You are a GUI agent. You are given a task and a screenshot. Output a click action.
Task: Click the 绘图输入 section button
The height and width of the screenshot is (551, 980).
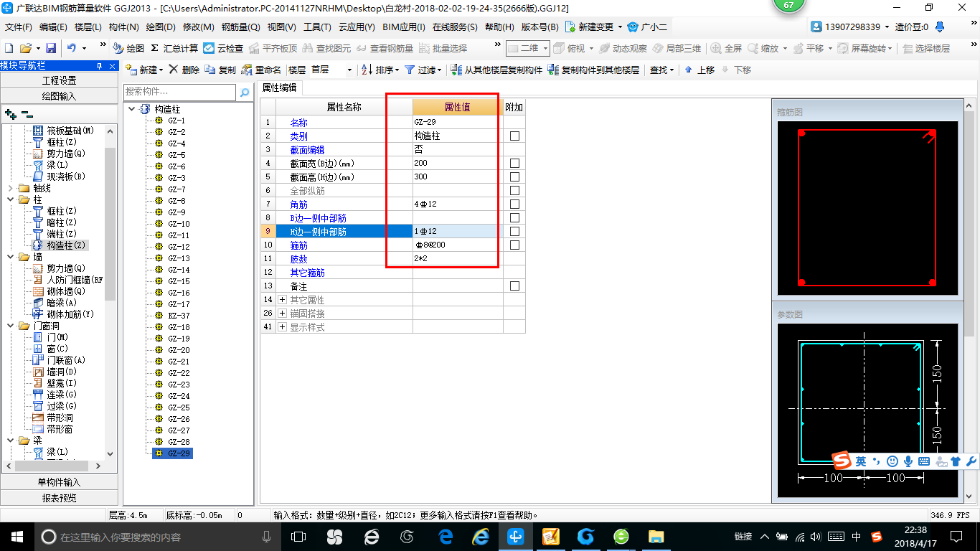pos(59,95)
